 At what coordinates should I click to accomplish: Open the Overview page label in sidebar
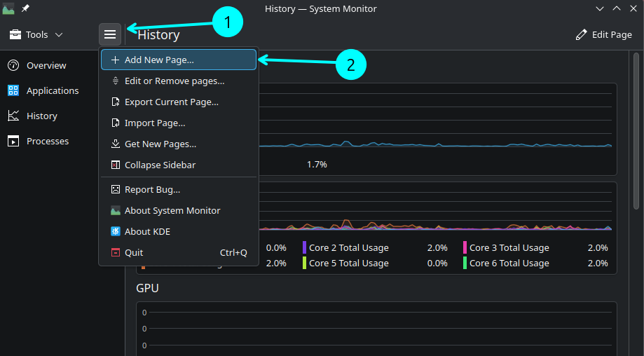(46, 65)
